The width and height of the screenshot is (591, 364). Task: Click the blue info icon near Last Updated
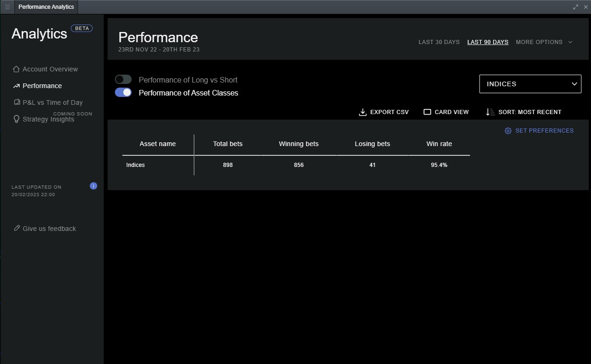coord(93,186)
